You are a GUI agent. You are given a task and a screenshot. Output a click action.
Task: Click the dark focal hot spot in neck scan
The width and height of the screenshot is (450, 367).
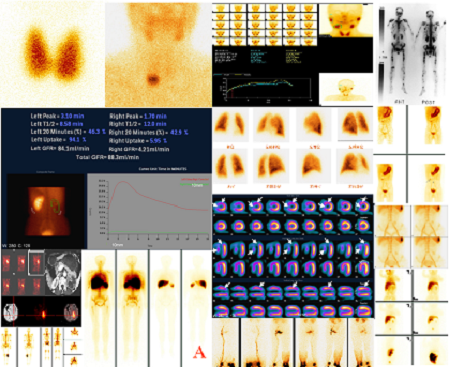tap(153, 79)
